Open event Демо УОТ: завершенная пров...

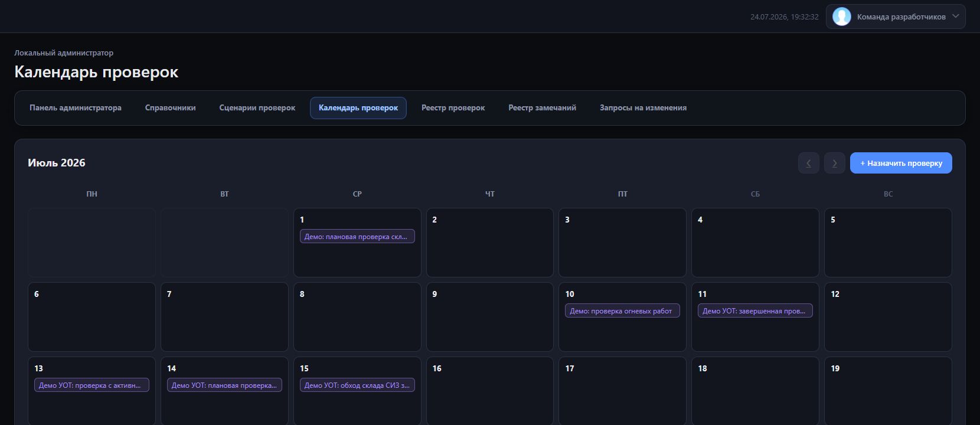(x=755, y=310)
